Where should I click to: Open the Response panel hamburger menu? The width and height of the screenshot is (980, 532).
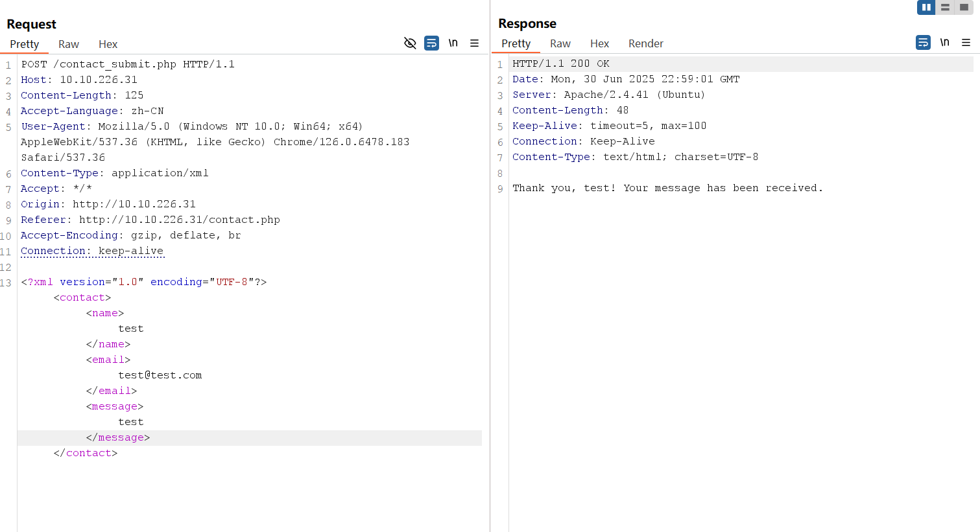966,43
